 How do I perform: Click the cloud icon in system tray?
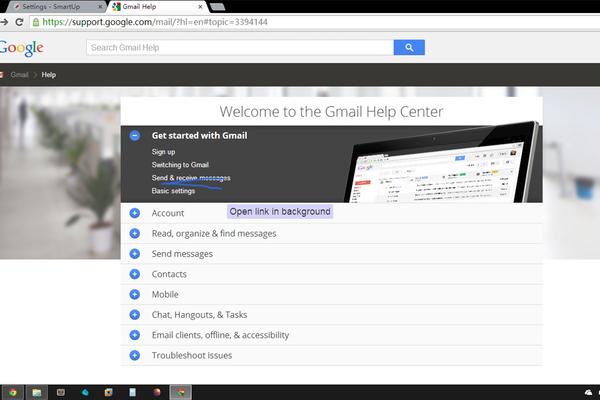pos(589,392)
